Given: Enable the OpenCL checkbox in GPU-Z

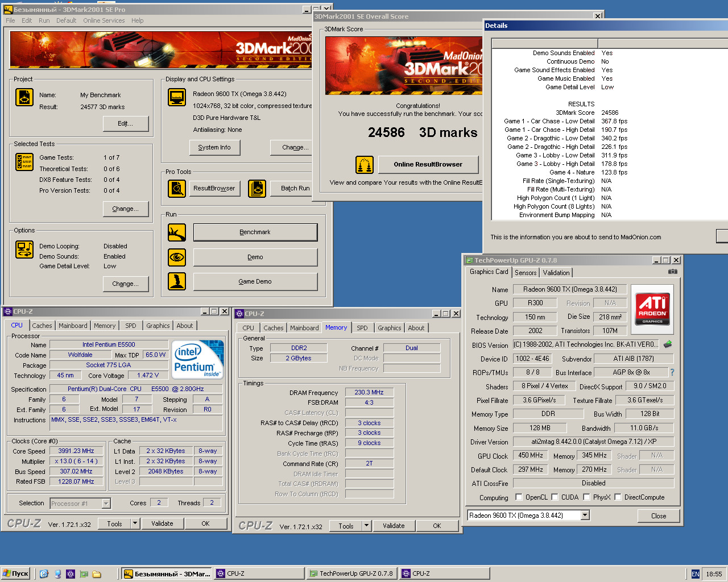Looking at the screenshot, I should point(519,497).
